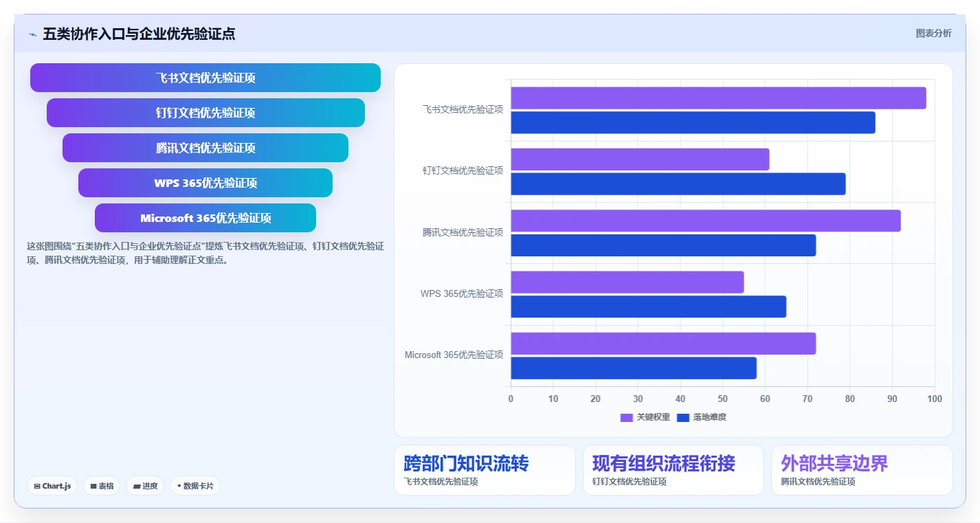
Task: Click the blue 落地难度 bar for 钉钉文档
Action: click(x=678, y=183)
